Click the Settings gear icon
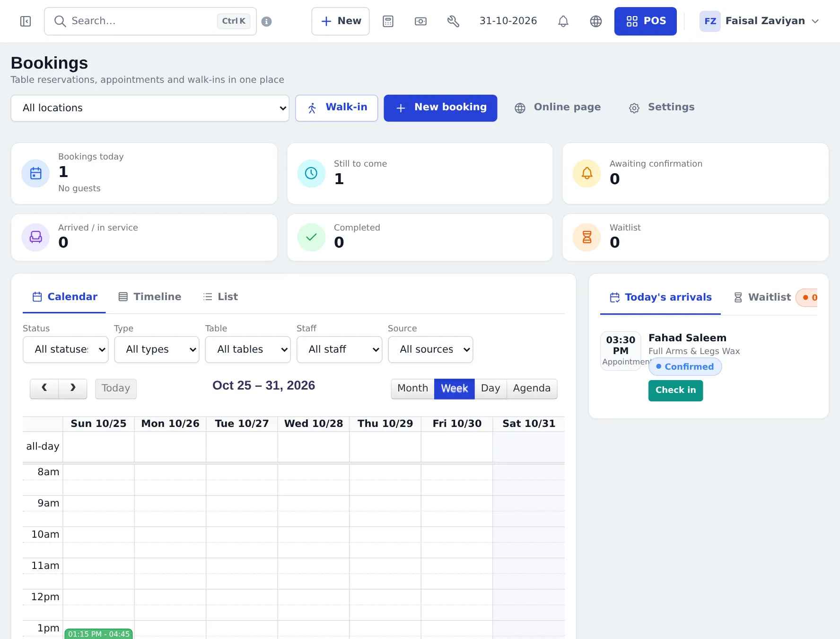840x639 pixels. click(634, 108)
